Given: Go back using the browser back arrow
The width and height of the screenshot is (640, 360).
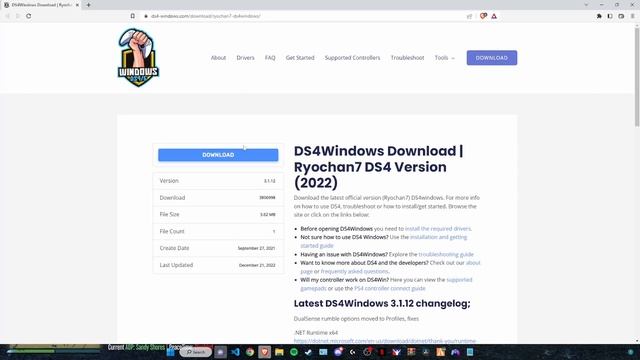Looking at the screenshot, I should click(x=7, y=16).
